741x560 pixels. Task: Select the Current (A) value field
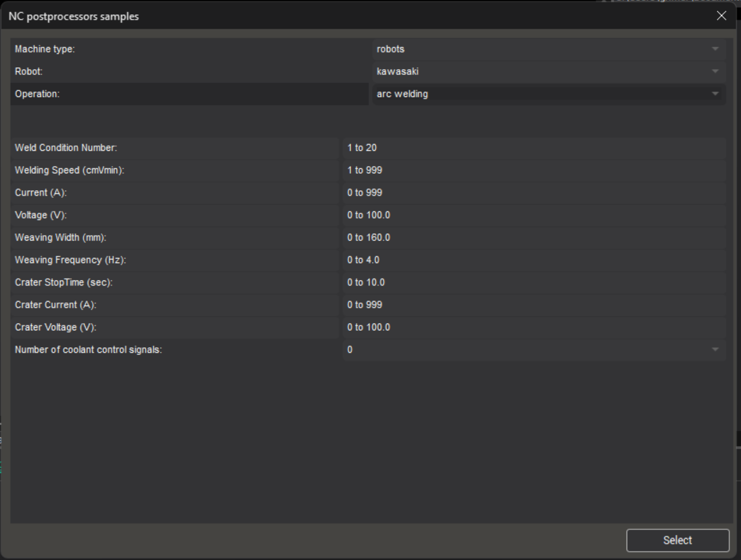[x=534, y=193]
